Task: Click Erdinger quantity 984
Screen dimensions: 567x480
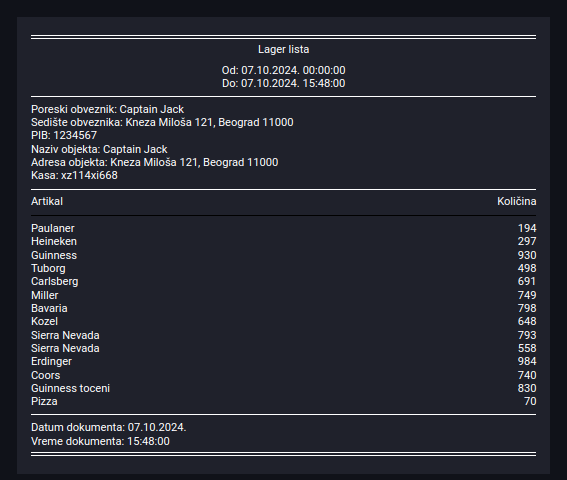Action: point(527,361)
